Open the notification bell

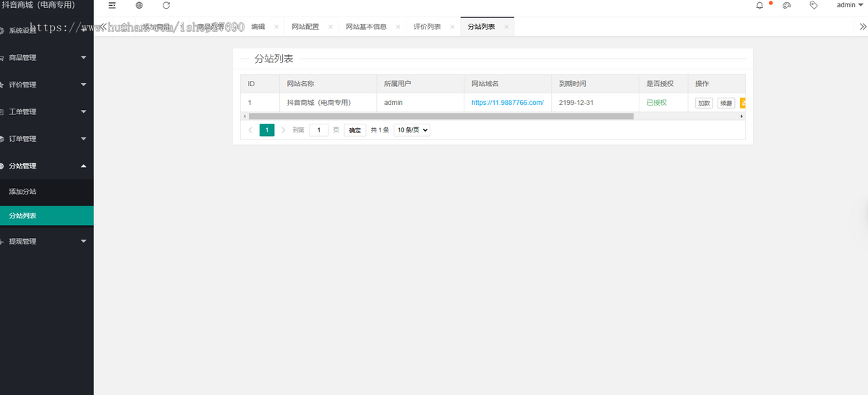tap(759, 5)
